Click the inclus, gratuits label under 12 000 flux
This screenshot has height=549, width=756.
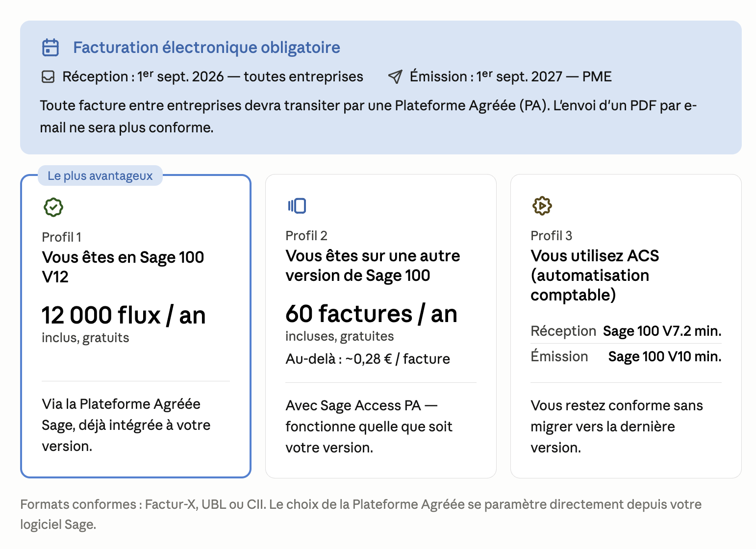click(85, 338)
